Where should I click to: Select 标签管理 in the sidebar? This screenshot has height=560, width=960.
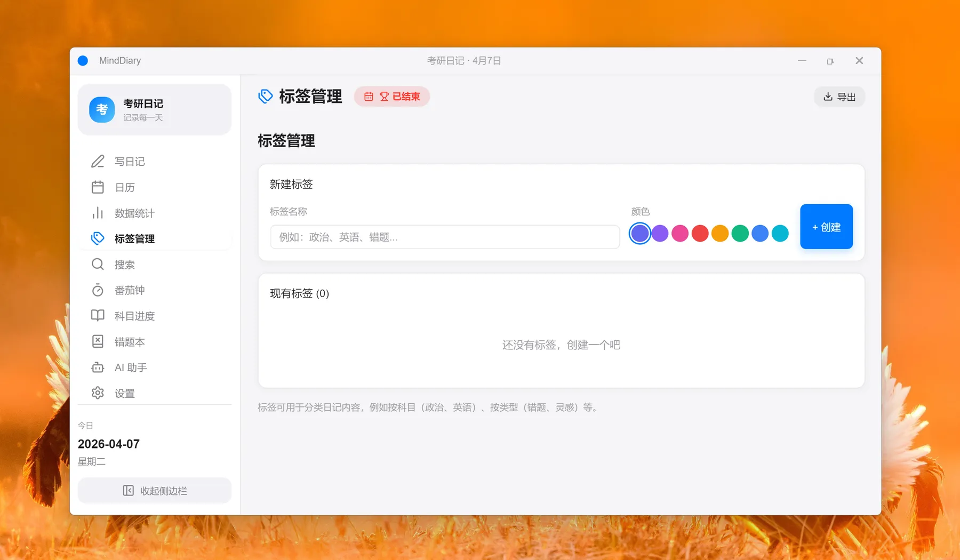pos(134,239)
